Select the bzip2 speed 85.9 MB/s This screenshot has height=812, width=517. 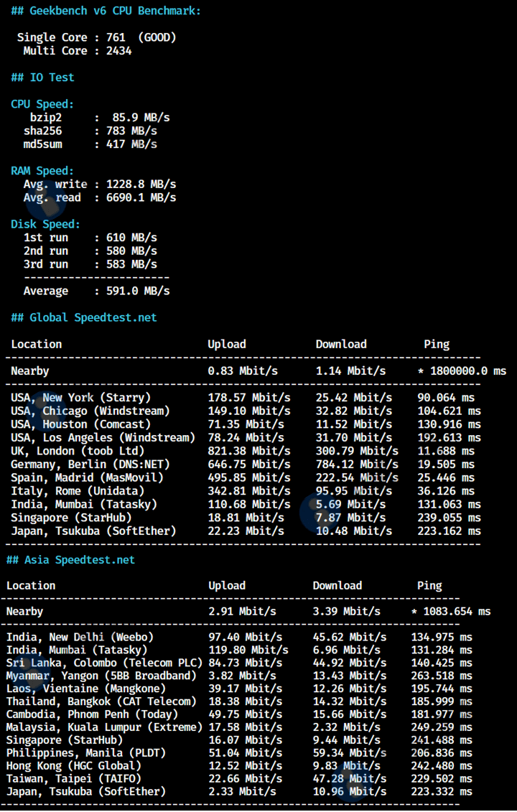tap(141, 118)
